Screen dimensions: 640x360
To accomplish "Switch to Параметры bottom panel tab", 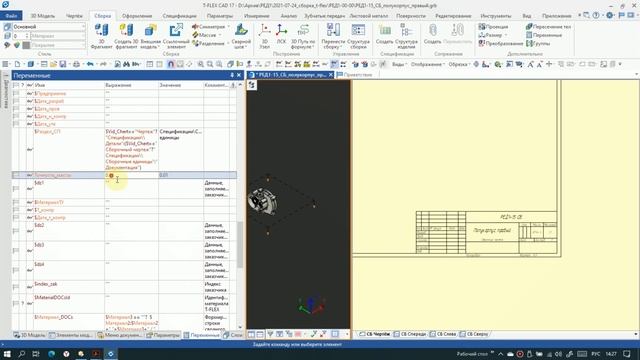I will pyautogui.click(x=163, y=335).
